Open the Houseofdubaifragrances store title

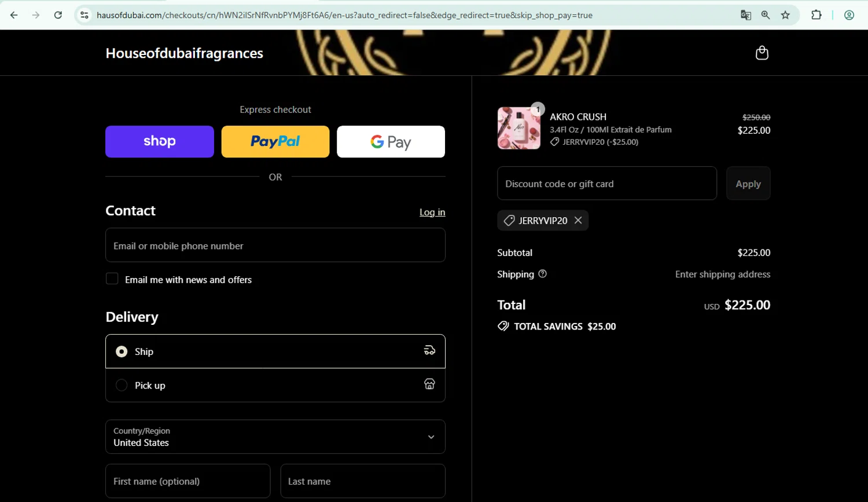[x=184, y=53]
